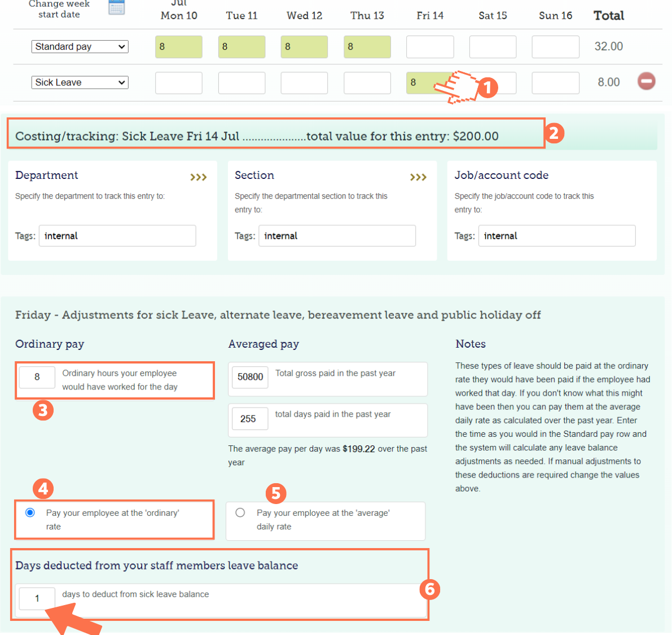Select the Fri 14 Sick Leave cell showing 8
The height and width of the screenshot is (635, 672).
pyautogui.click(x=430, y=82)
